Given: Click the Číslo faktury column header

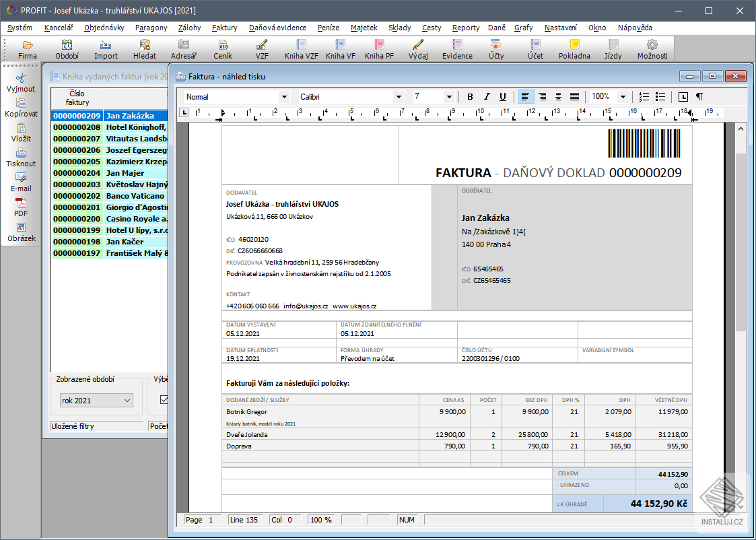Looking at the screenshot, I should click(x=77, y=98).
